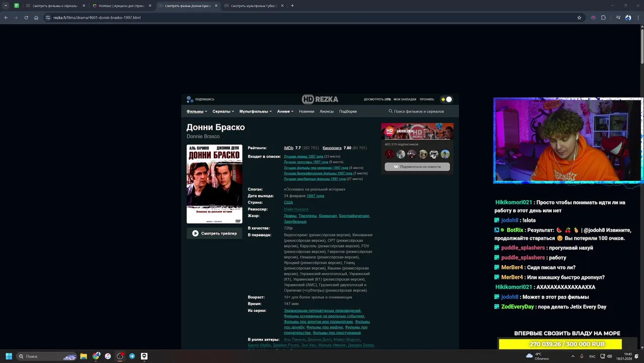Screen dimensions: 644x363
Task: Click the taskbar 'Поиск' search box
Action: 47,356
